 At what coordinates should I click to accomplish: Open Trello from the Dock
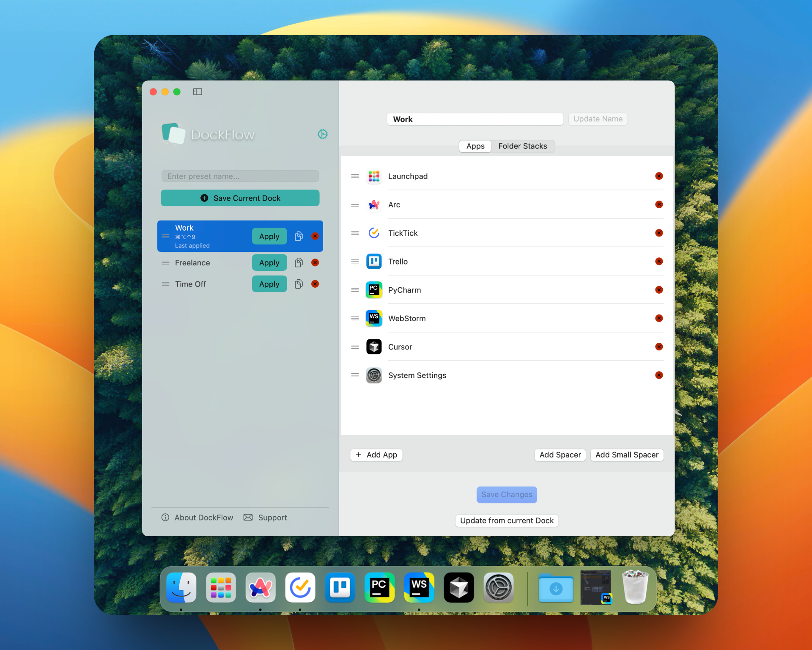click(340, 588)
